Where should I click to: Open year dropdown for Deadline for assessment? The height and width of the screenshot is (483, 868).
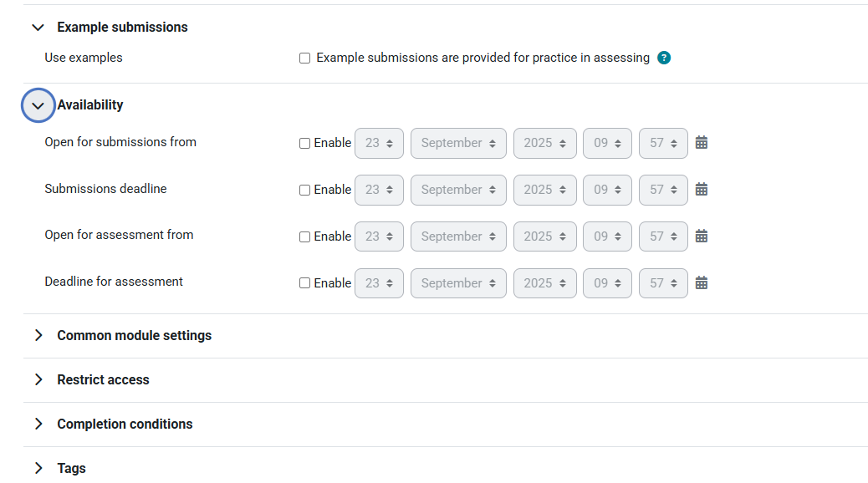(x=544, y=283)
